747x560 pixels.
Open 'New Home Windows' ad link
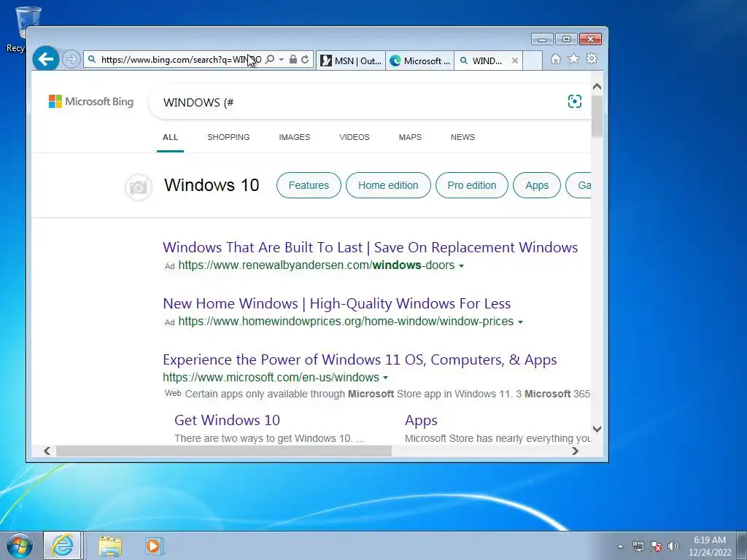(x=337, y=304)
